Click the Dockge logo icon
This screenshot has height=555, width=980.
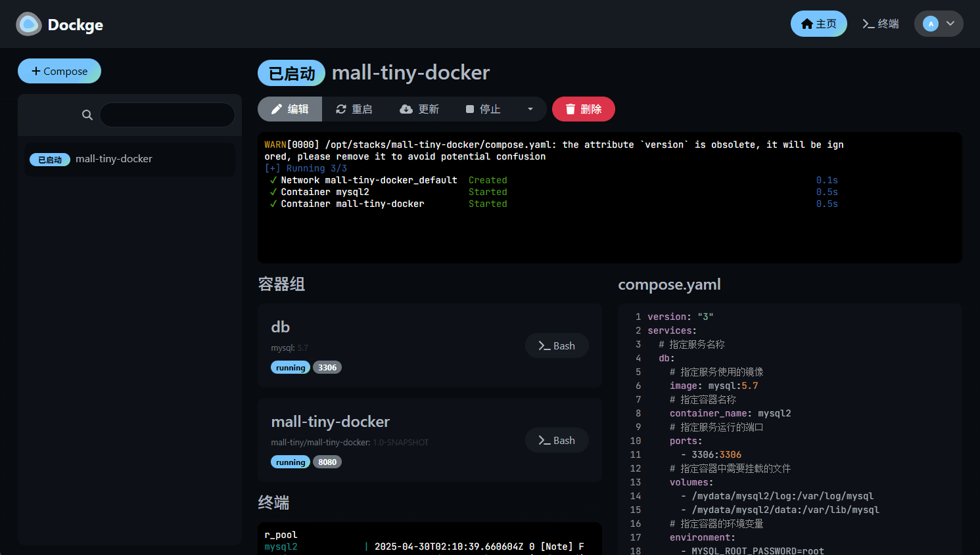29,24
